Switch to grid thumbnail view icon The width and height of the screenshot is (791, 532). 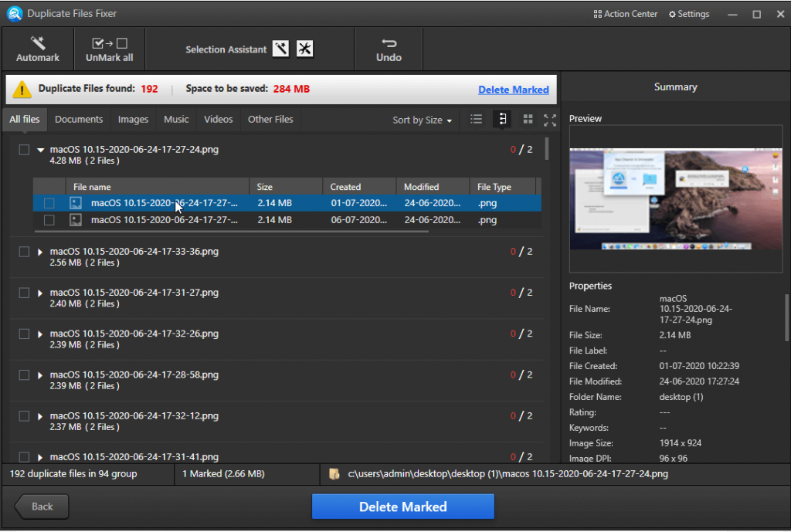[x=528, y=120]
